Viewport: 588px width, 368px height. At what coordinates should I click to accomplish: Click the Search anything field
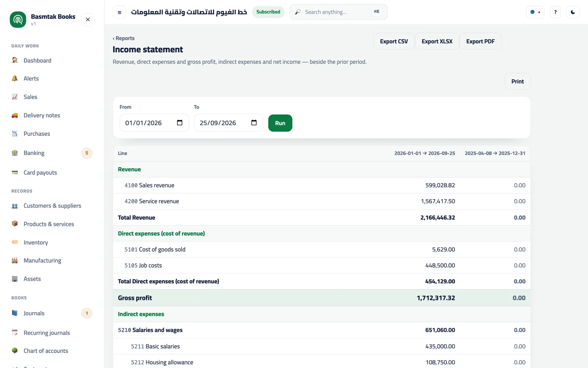coord(338,12)
